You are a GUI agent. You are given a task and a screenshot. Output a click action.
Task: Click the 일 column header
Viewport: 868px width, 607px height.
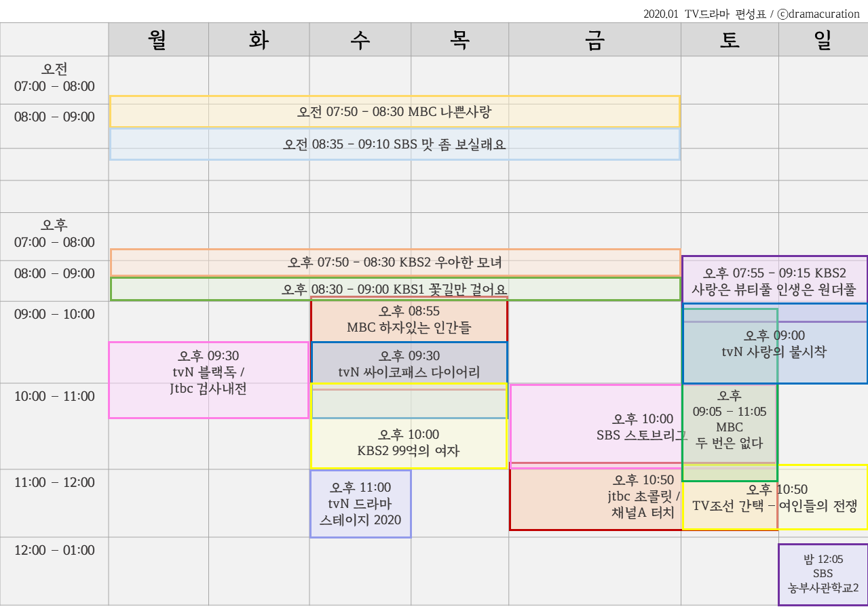pyautogui.click(x=823, y=40)
